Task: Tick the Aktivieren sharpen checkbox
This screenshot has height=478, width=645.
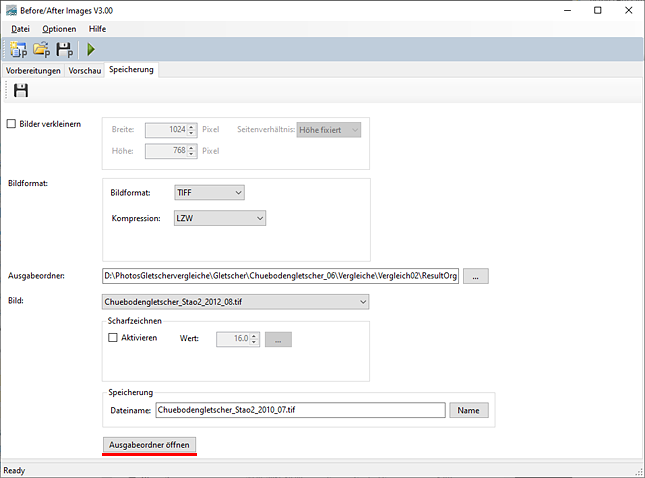Action: (112, 338)
